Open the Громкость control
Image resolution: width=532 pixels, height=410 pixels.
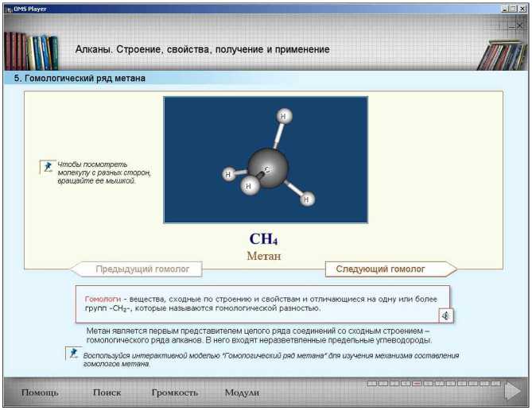(175, 393)
